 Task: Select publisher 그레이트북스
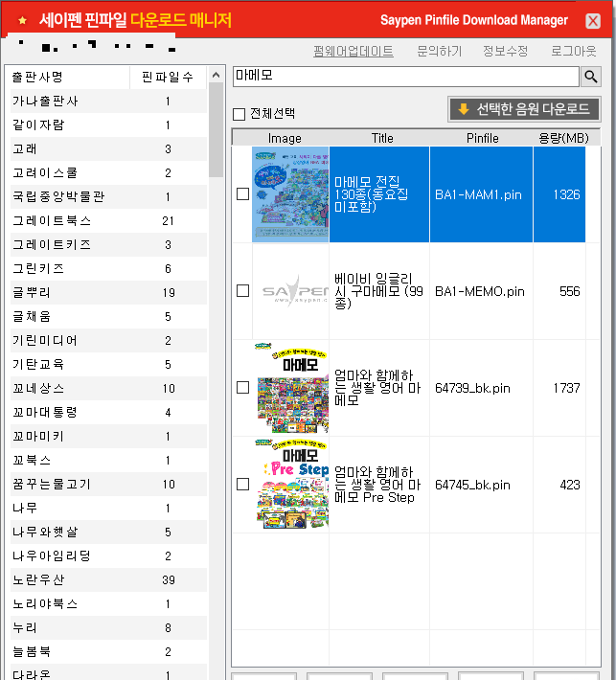[x=108, y=220]
